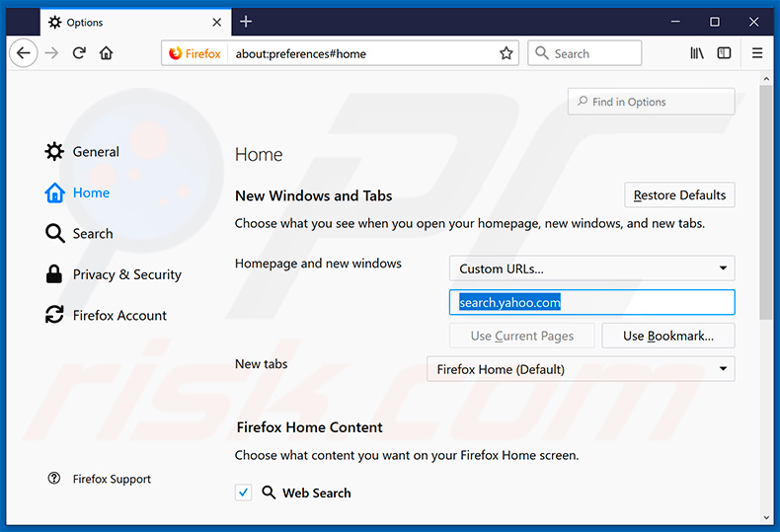Click the magnifier icon next to Web Search
This screenshot has height=532, width=780.
pos(269,493)
